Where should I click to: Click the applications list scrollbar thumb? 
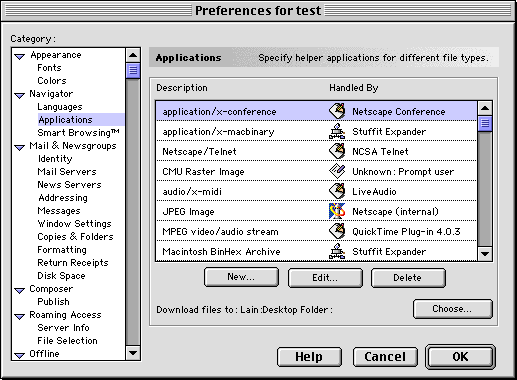485,124
